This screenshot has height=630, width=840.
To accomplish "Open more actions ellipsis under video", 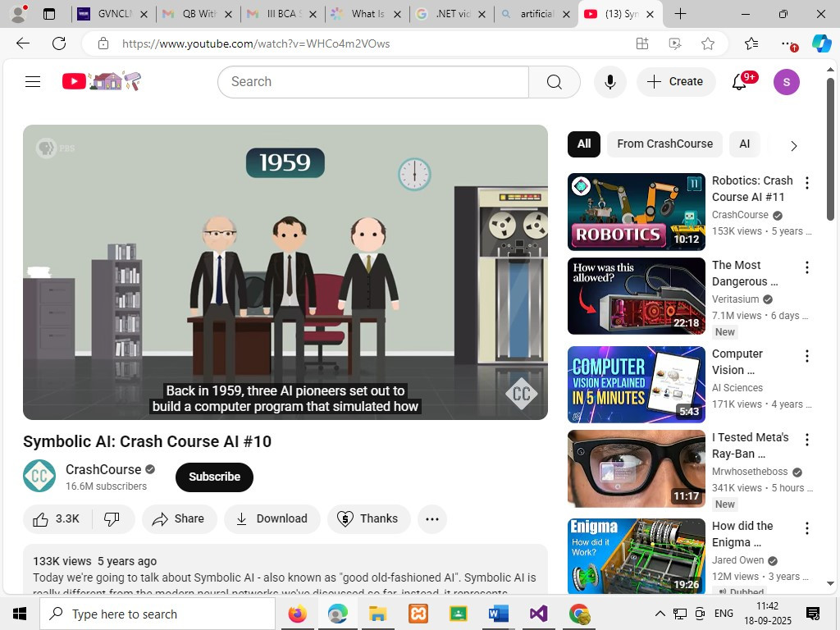I will (432, 518).
